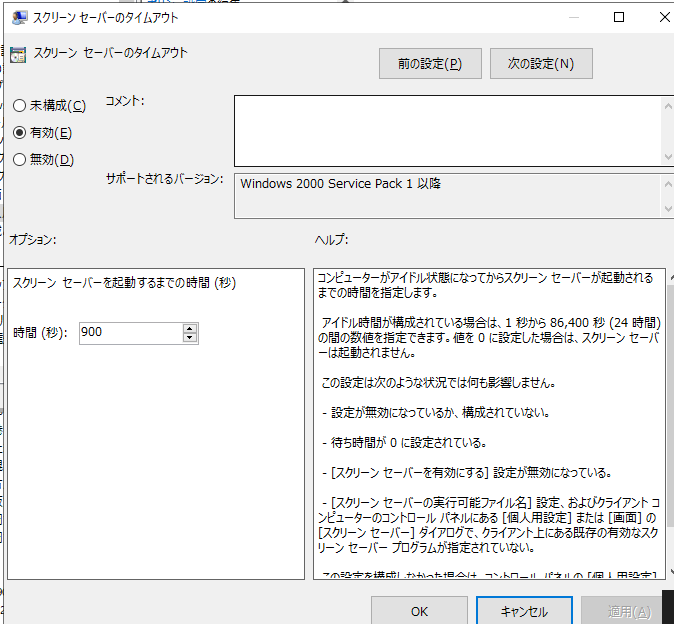Select the 有効 radio button
The image size is (674, 624).
point(20,133)
